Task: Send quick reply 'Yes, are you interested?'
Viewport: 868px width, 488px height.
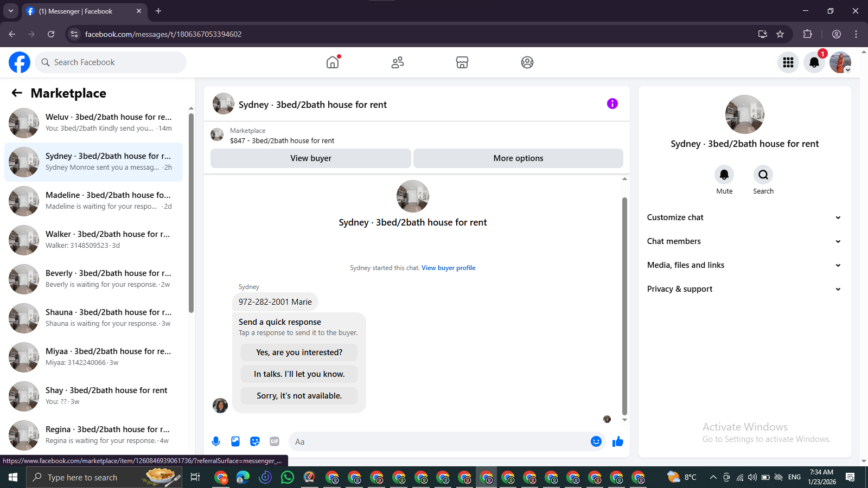Action: coord(299,352)
